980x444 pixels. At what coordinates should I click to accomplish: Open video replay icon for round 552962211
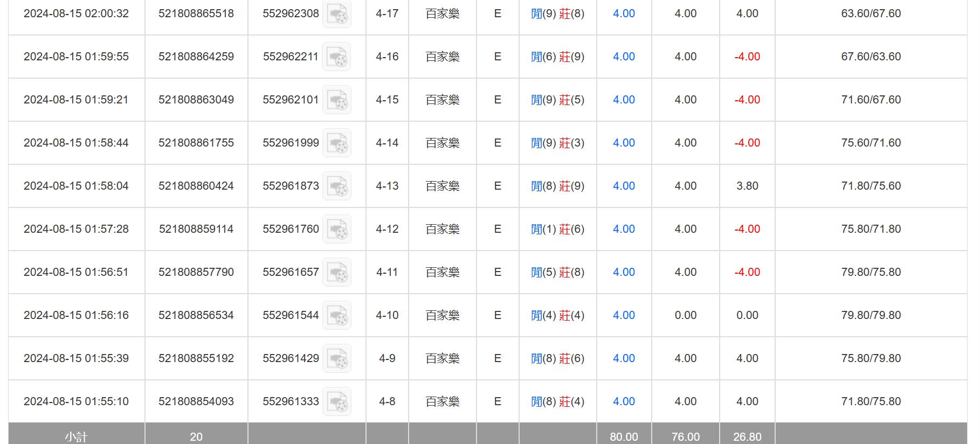click(337, 57)
